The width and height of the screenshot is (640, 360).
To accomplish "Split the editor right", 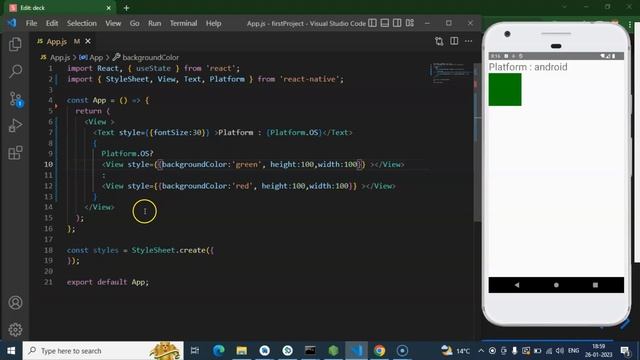I will pos(454,41).
